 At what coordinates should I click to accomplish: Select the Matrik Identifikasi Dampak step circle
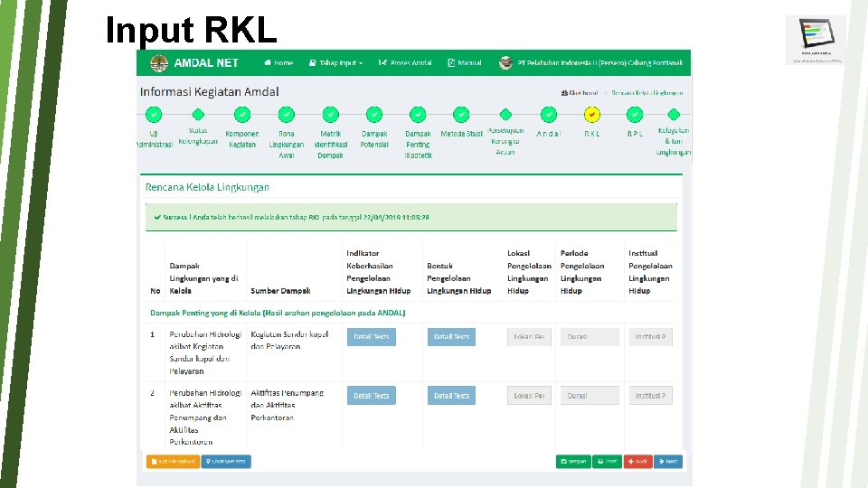[331, 115]
